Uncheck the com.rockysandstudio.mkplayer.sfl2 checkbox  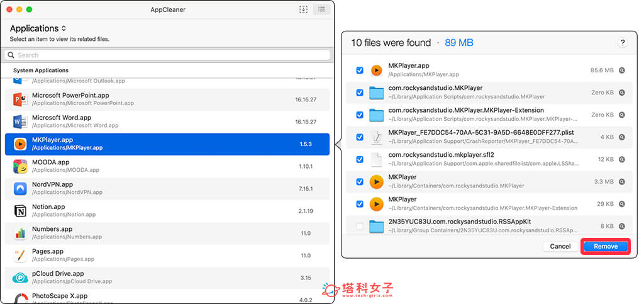coord(360,159)
